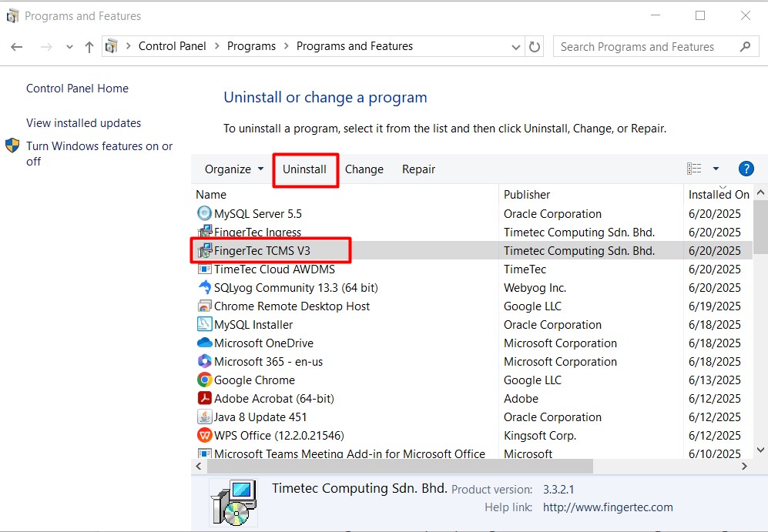Select the Java 8 Update 451 name
This screenshot has height=532, width=768.
pos(260,417)
